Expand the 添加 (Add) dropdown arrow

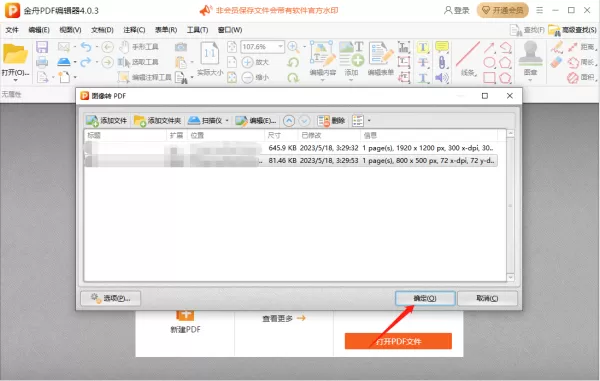[351, 80]
